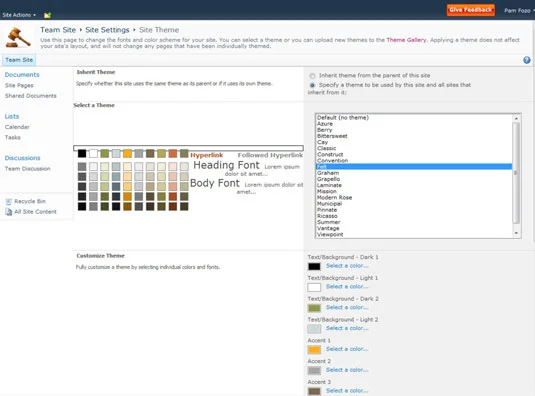
Task: Click the Text/Background Light 1 white swatch
Action: [314, 287]
